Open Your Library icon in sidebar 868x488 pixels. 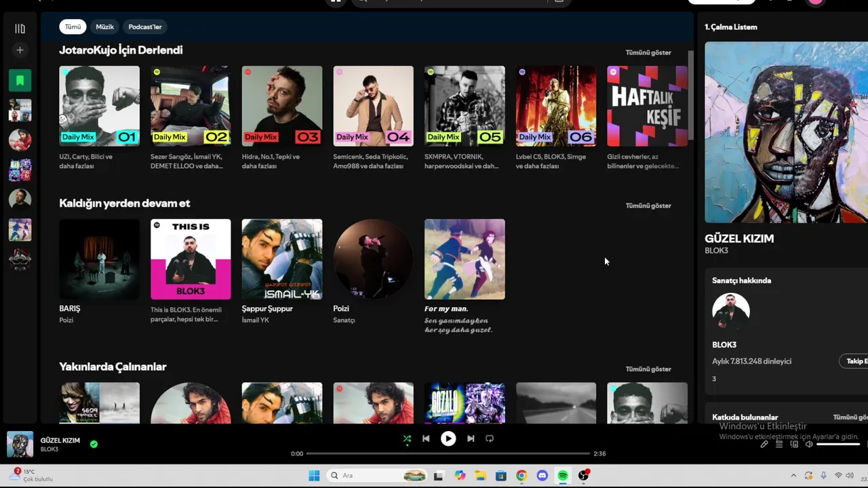[x=20, y=28]
